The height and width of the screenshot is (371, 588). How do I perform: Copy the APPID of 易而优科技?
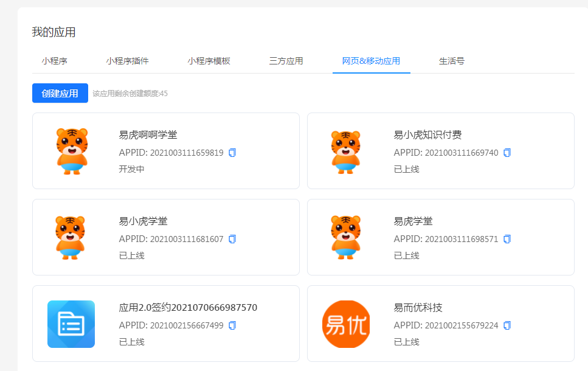click(507, 325)
